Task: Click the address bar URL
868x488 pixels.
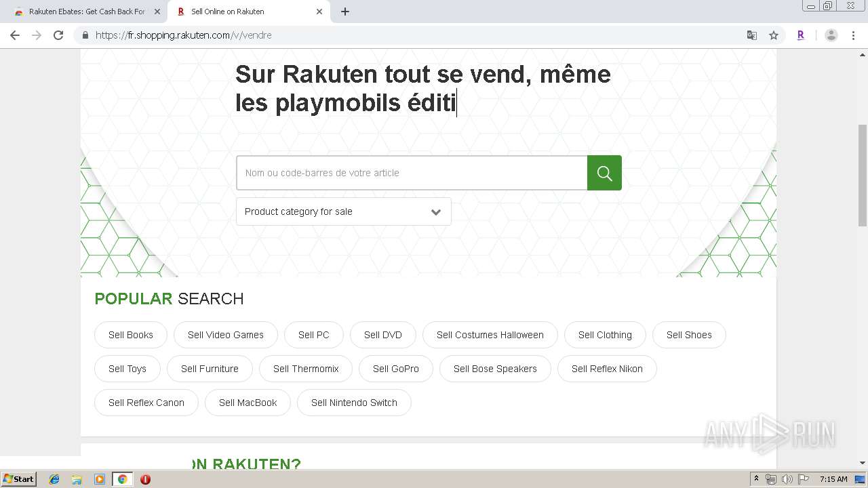Action: point(184,35)
